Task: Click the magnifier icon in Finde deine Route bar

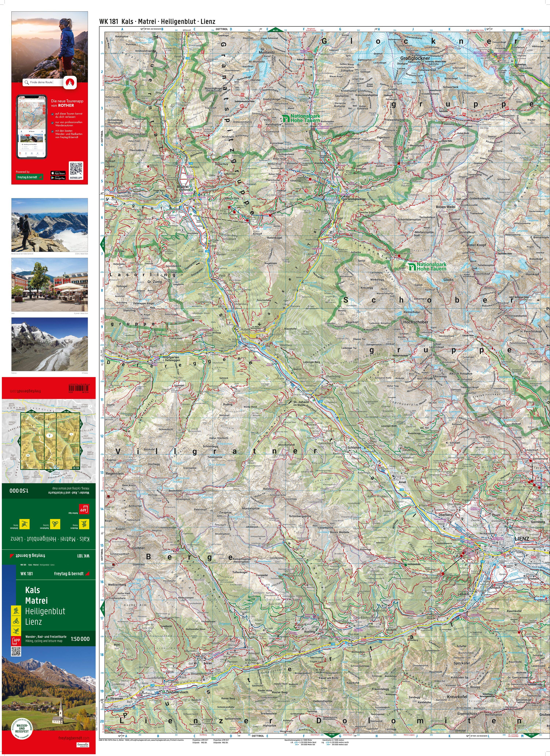Action: tap(27, 82)
